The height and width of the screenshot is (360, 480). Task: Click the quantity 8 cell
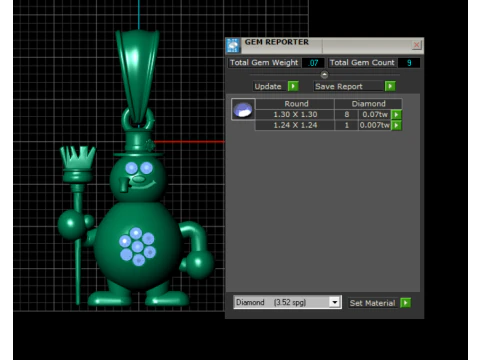[347, 115]
